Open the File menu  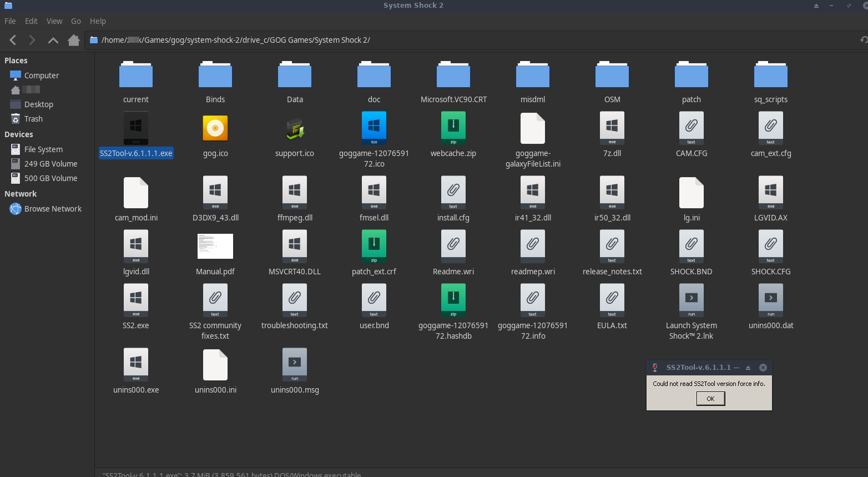[x=10, y=21]
